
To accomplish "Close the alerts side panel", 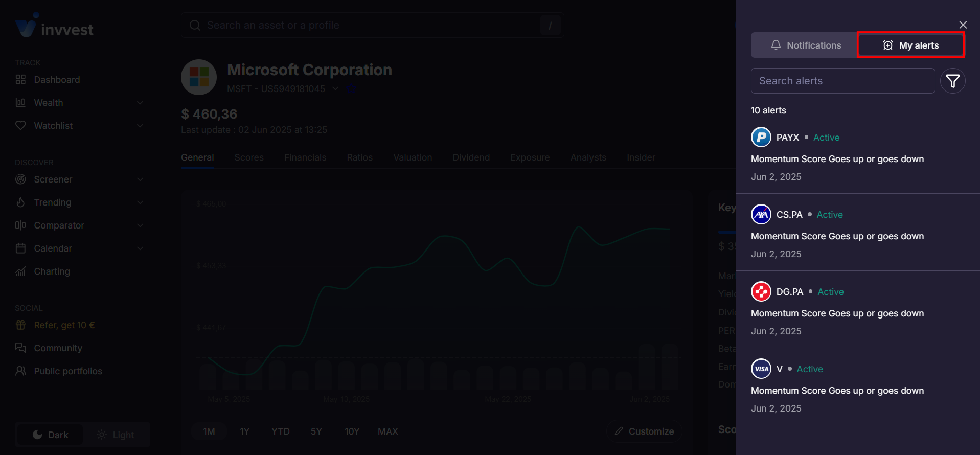I will pyautogui.click(x=963, y=25).
